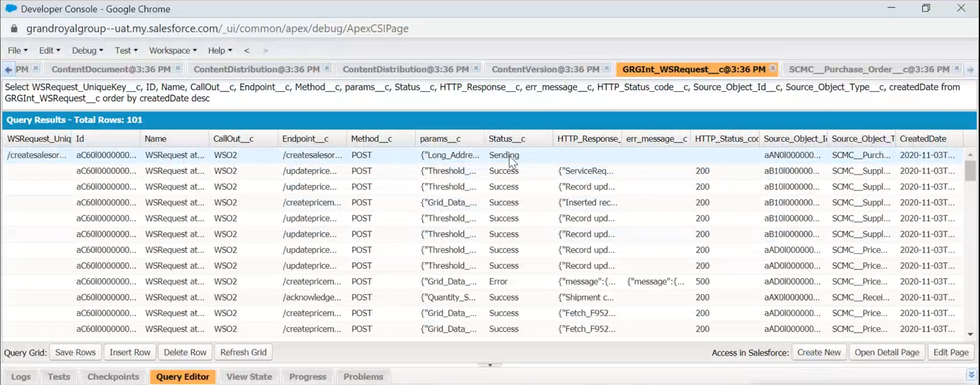Sort by the CallOut__c column header

click(243, 139)
